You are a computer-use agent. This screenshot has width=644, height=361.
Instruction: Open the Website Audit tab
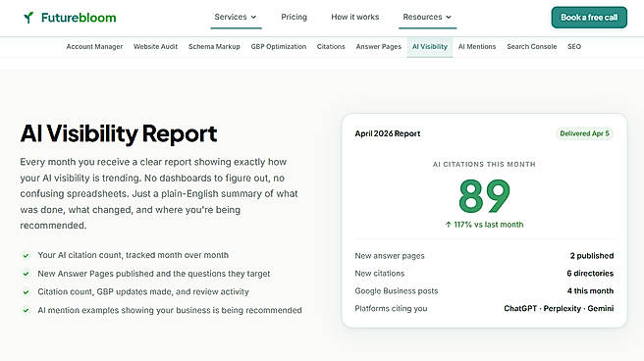[155, 47]
